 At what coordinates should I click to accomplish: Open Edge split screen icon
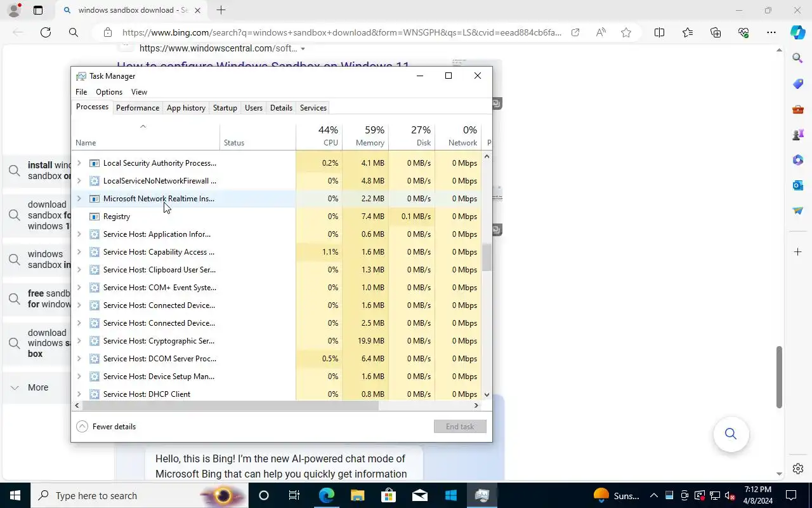tap(659, 32)
